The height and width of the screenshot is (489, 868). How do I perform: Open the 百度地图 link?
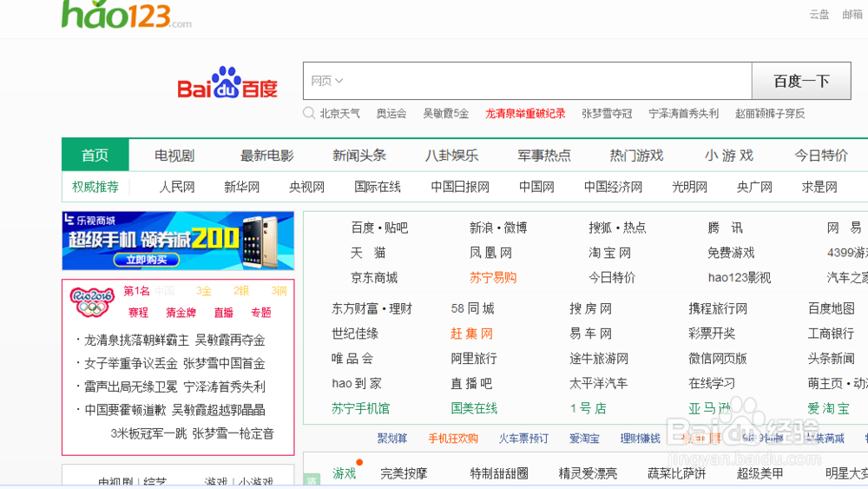831,309
